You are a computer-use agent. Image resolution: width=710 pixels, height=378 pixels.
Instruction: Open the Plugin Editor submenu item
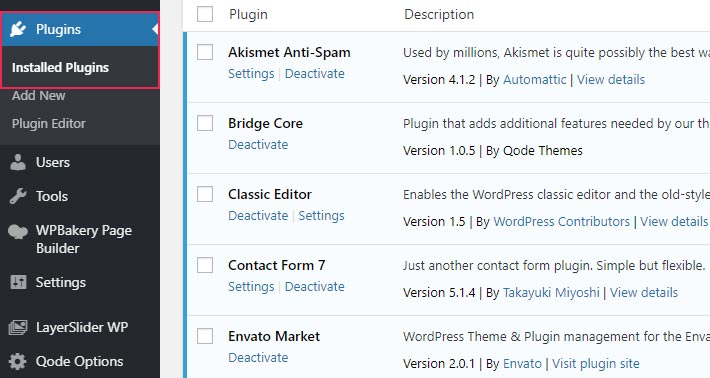(48, 124)
